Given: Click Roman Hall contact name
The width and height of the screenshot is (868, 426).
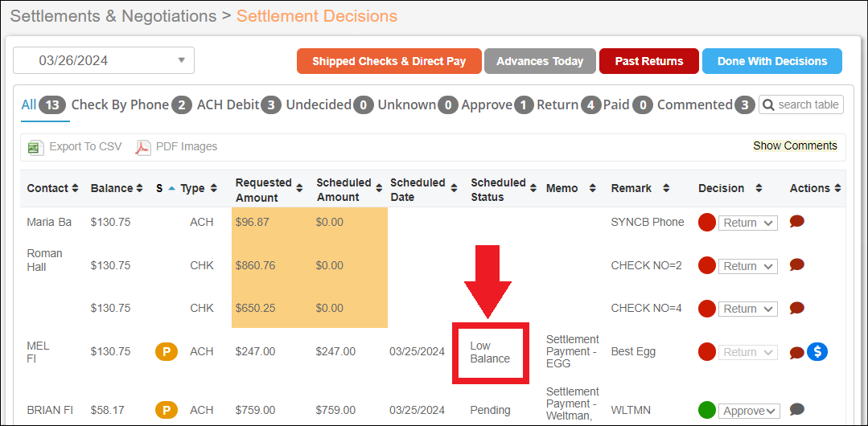Looking at the screenshot, I should (x=44, y=260).
